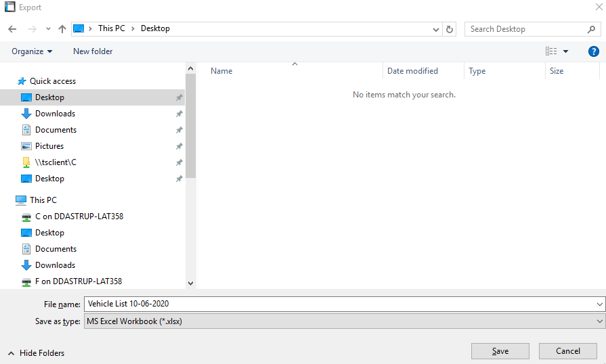Image resolution: width=606 pixels, height=364 pixels.
Task: Refresh the Desktop folder view
Action: pos(450,29)
